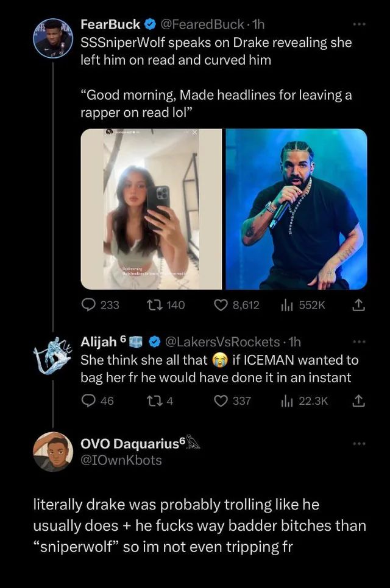The width and height of the screenshot is (390, 588).
Task: Open the rapper on stage photo
Action: (297, 209)
